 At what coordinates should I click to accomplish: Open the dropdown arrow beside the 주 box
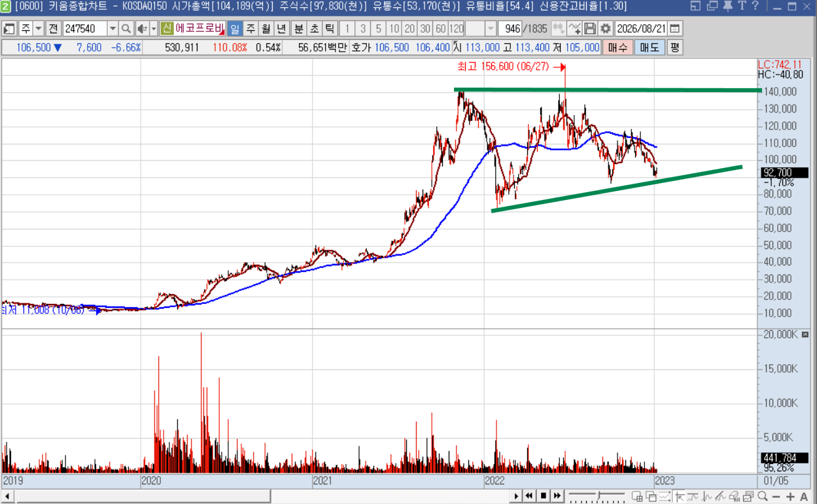[38, 29]
